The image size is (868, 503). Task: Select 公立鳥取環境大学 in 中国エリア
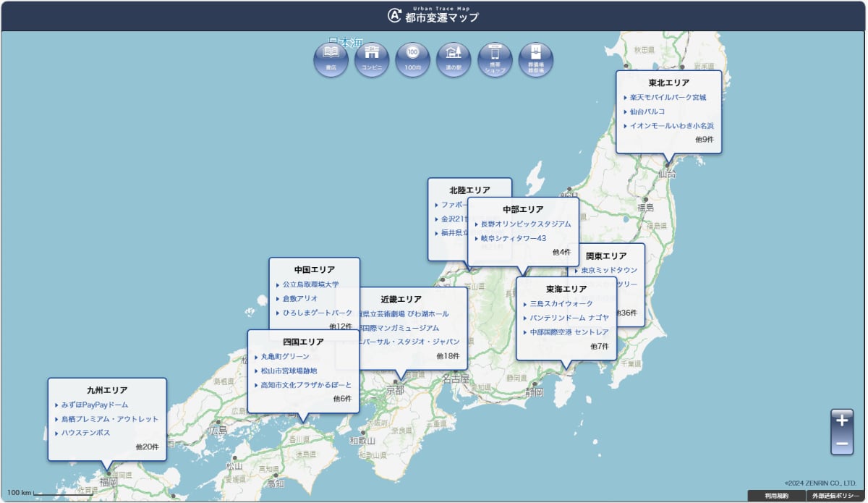[x=310, y=284]
